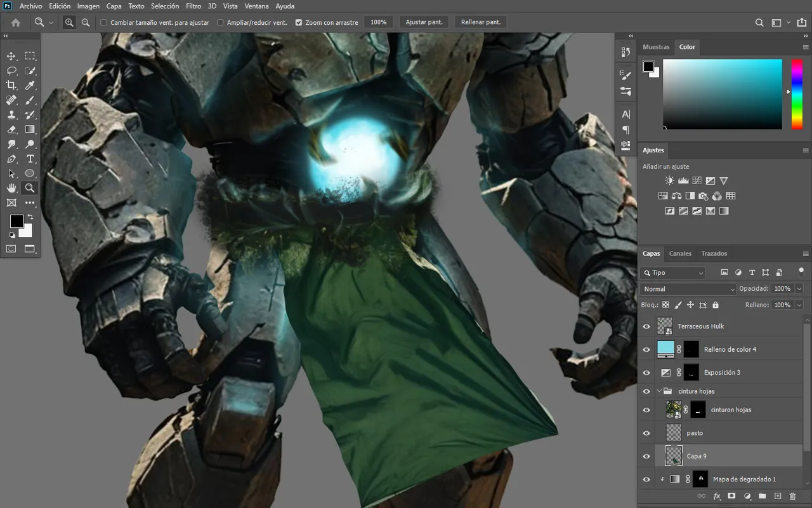Add a Curves adjustment
Image resolution: width=812 pixels, height=508 pixels.
coord(697,181)
